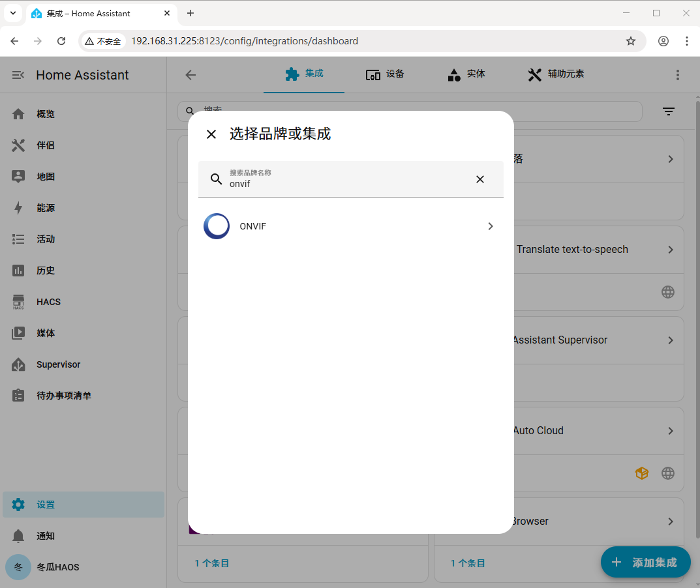The height and width of the screenshot is (588, 700).
Task: Go back with the settings header arrow
Action: click(x=190, y=75)
